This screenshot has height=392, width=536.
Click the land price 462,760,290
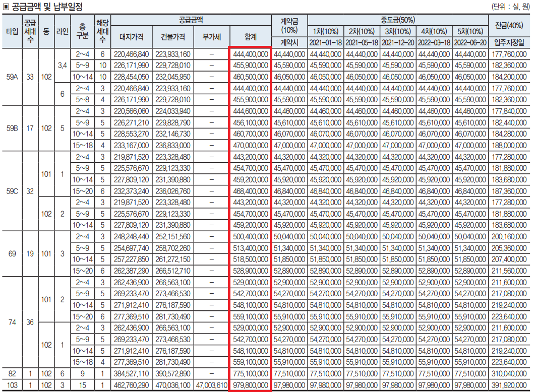pos(131,385)
